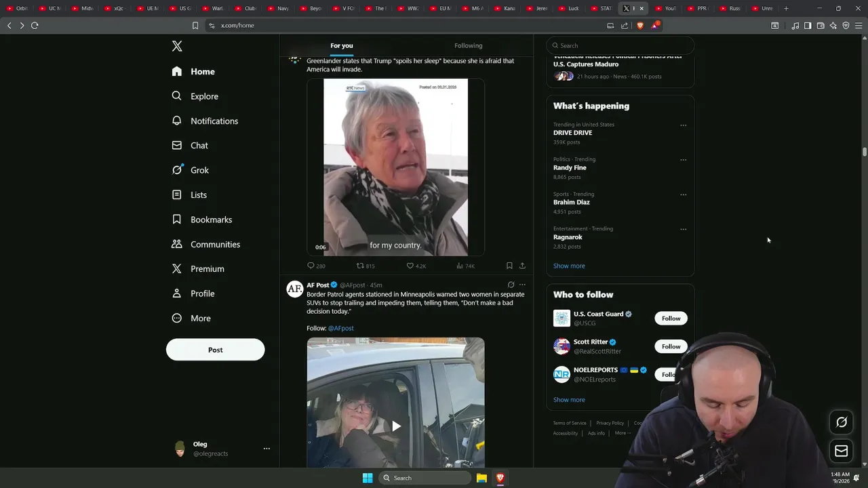
Task: Open U.S. Coast Guard profile avatar
Action: point(561,319)
